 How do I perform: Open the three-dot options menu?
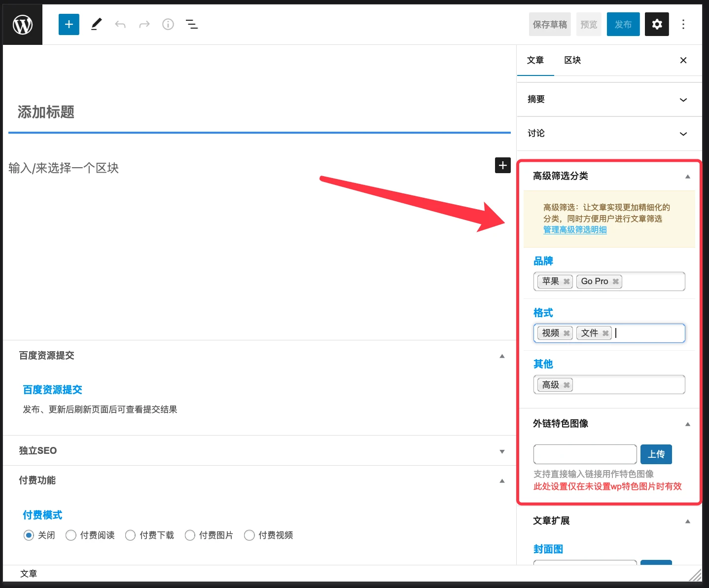coord(683,24)
